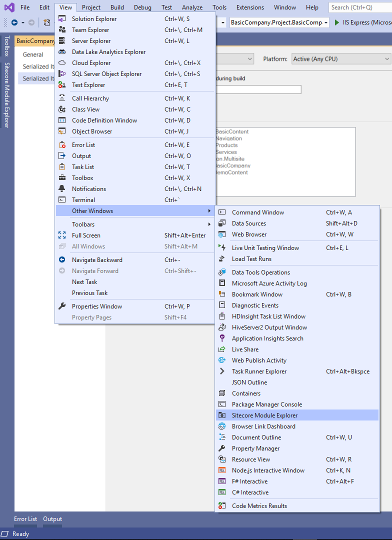Switch to the Output bottom tab
392x540 pixels.
click(x=52, y=519)
